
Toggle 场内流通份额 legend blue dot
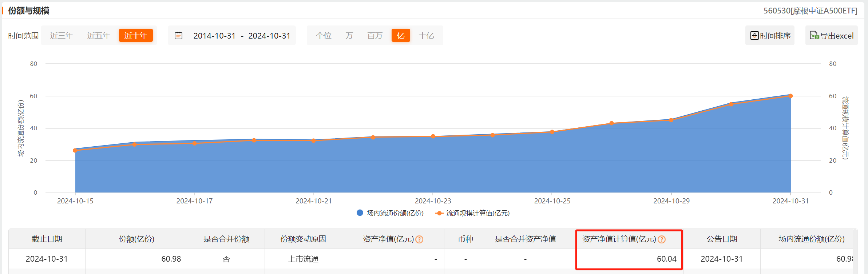360,213
